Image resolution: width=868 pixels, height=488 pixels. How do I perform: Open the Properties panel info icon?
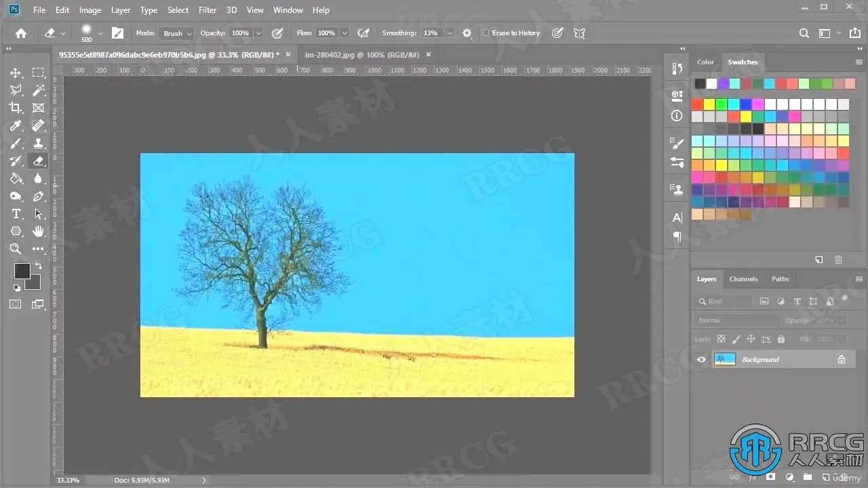[677, 116]
